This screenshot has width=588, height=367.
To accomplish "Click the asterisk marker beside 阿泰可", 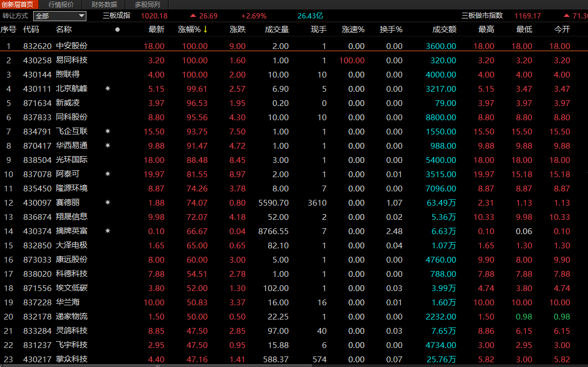I will [x=108, y=174].
